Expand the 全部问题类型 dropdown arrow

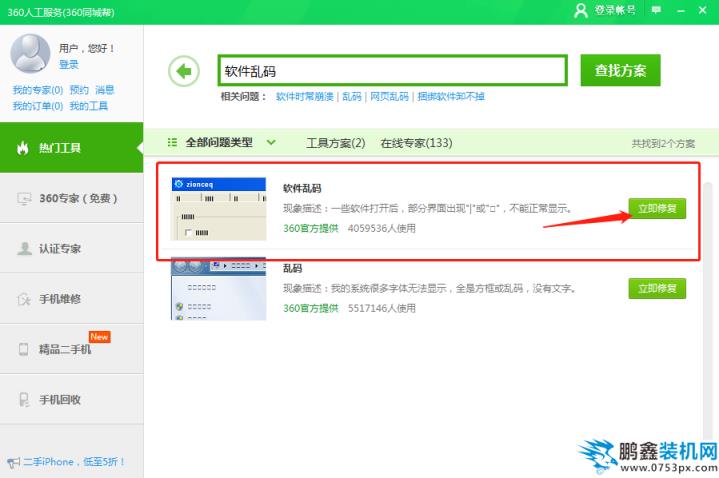pos(271,142)
